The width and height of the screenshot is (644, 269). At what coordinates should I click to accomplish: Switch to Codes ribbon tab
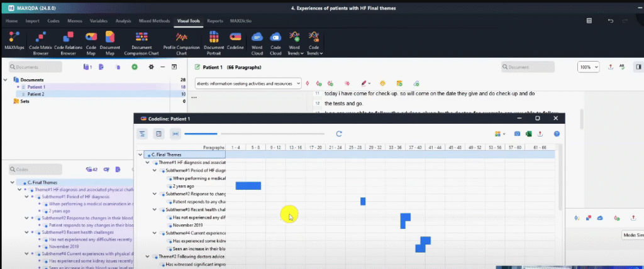pos(53,21)
